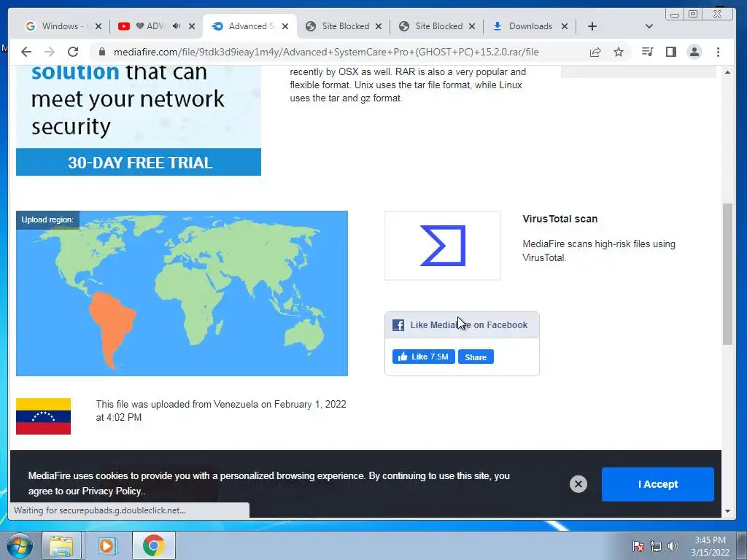Open the Windows Start menu
The image size is (747, 560).
point(19,545)
